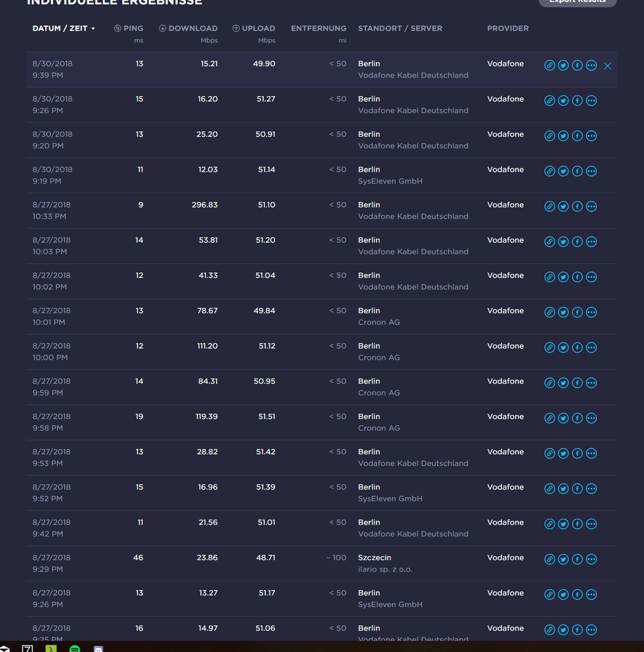Open the Datum/Zeit sort dropdown
Image resolution: width=644 pixels, height=652 pixels.
[93, 28]
